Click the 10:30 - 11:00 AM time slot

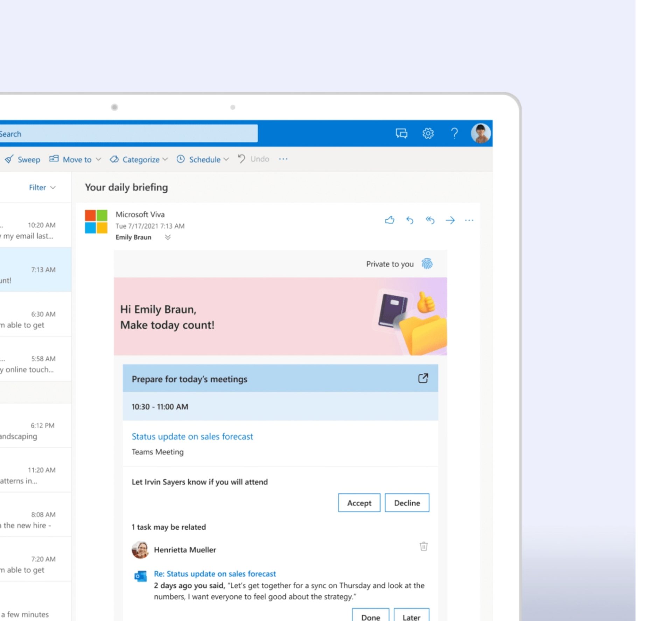point(280,406)
